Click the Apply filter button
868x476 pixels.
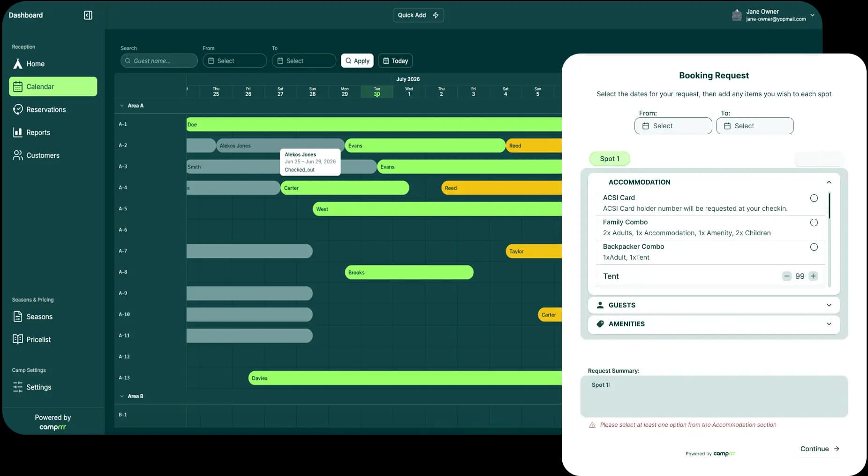coord(357,61)
